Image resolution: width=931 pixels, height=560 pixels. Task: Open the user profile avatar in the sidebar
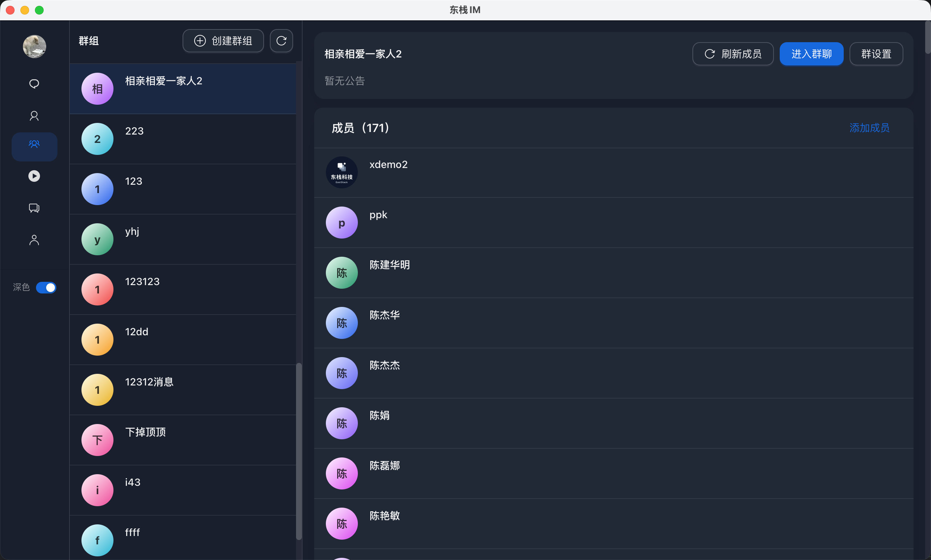point(34,47)
